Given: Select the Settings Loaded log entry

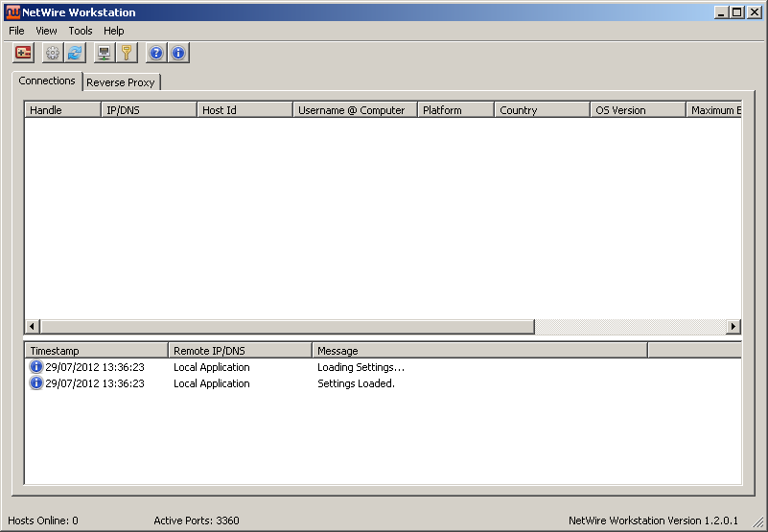Looking at the screenshot, I should (x=383, y=383).
